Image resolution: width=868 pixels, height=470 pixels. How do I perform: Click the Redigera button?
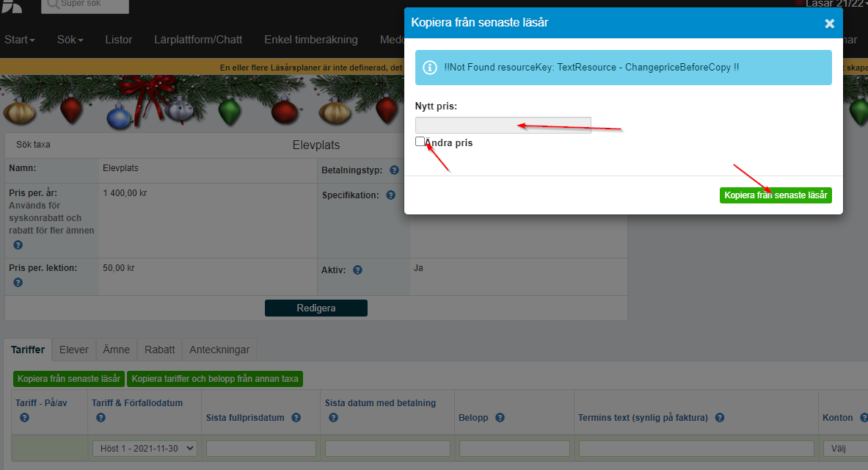pyautogui.click(x=316, y=308)
